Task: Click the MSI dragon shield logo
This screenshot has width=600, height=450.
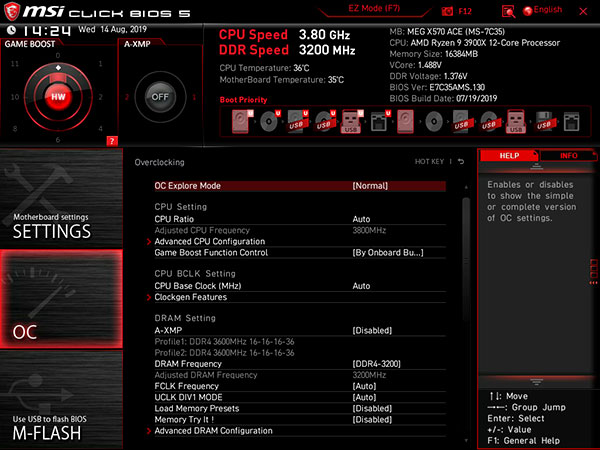Action: pyautogui.click(x=11, y=11)
